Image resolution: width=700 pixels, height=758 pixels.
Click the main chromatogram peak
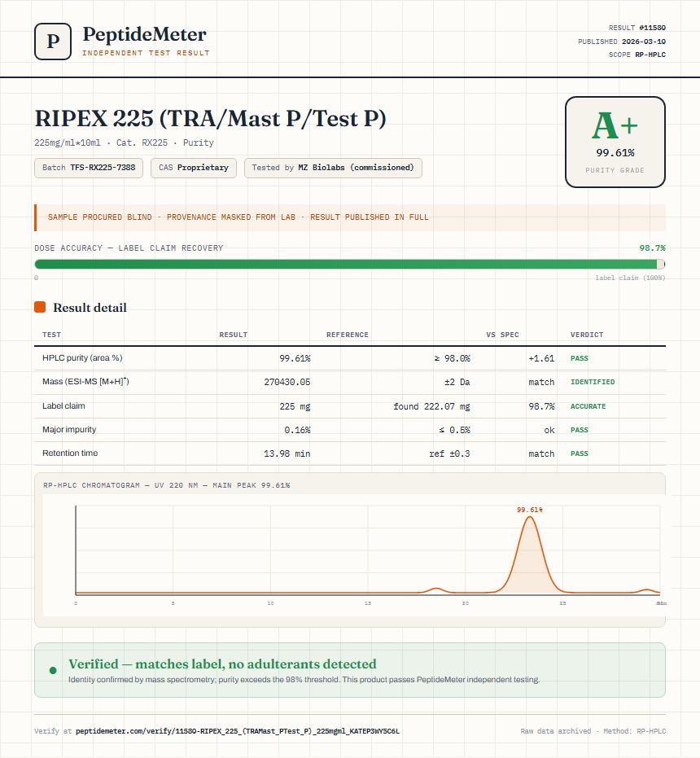531,556
